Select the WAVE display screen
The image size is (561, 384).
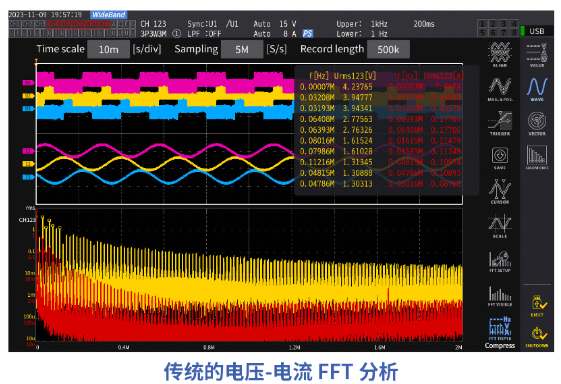(537, 89)
